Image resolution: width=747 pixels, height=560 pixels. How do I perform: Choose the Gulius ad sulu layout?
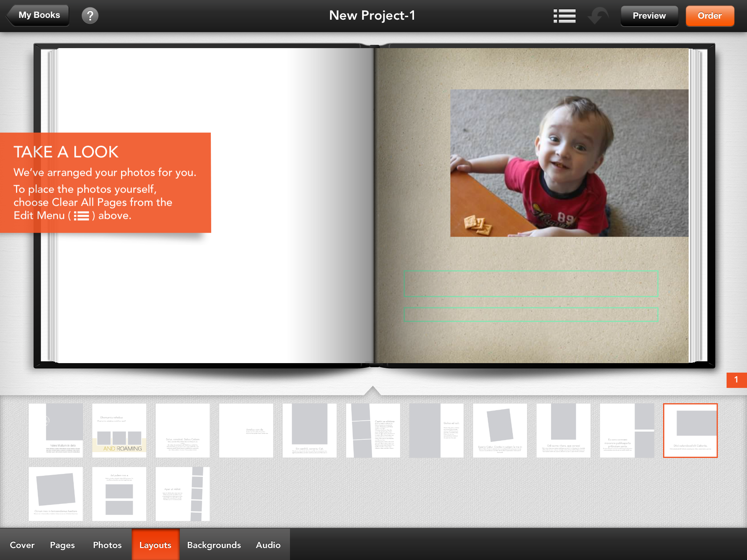(437, 430)
